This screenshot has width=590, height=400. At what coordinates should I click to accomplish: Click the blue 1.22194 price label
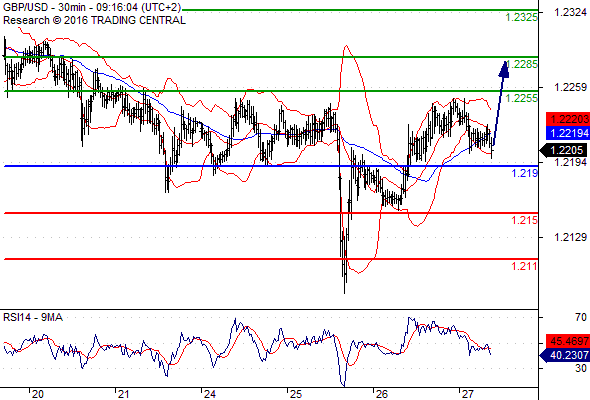568,133
